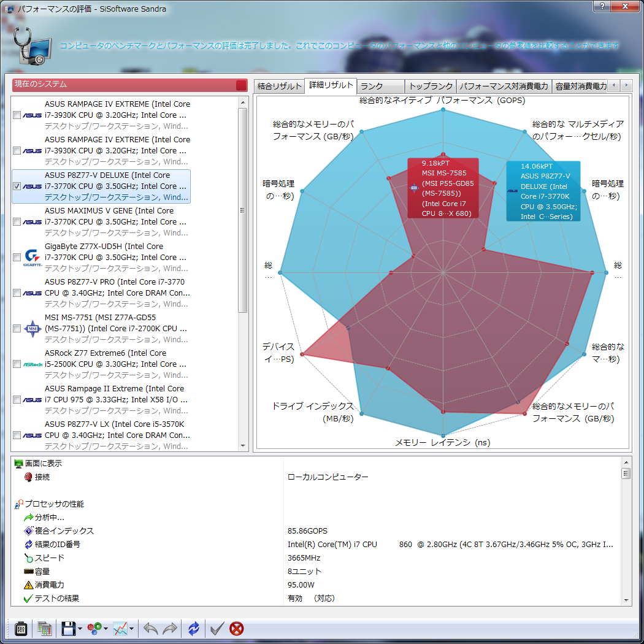This screenshot has width=644, height=644.
Task: Click the 95.00W power value
Action: [301, 585]
